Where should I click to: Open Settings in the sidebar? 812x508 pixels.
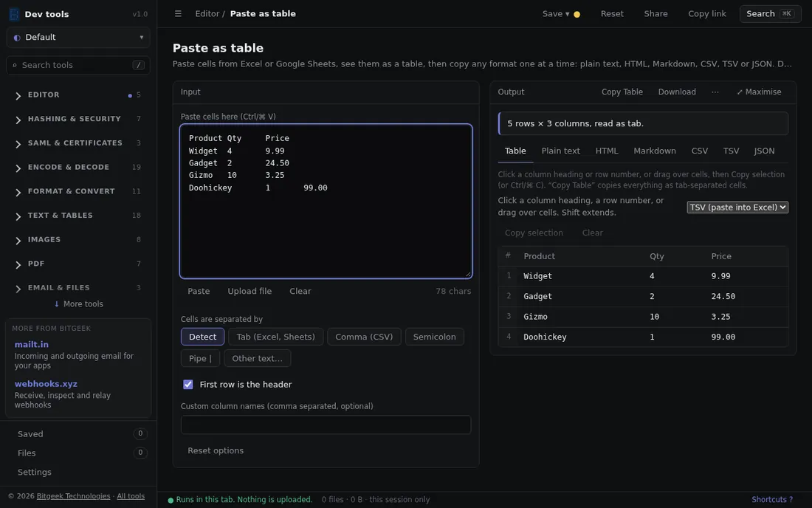(x=78, y=473)
